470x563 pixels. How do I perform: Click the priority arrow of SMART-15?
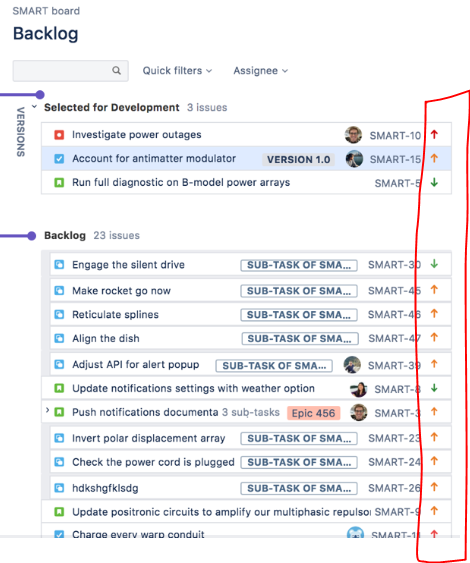pos(434,158)
